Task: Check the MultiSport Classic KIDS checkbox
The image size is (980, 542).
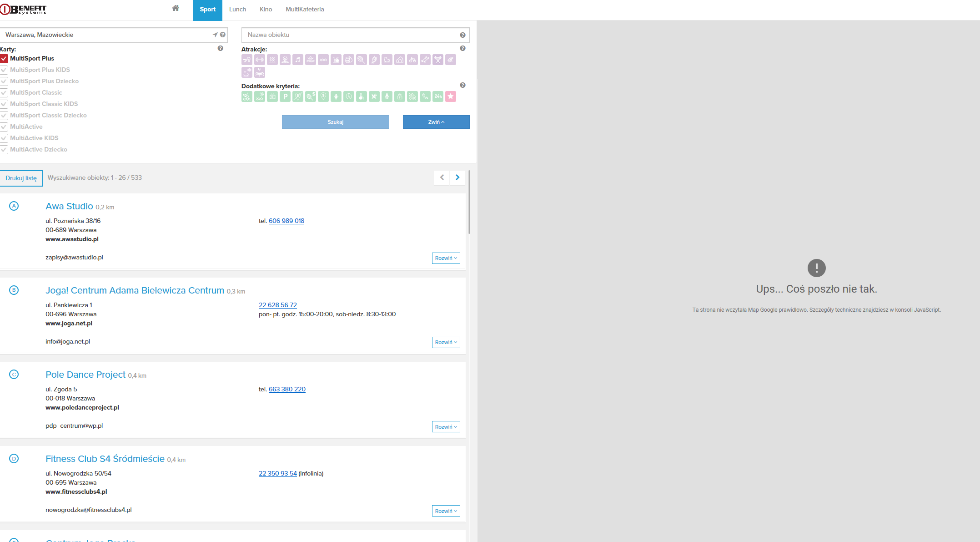Action: tap(4, 104)
